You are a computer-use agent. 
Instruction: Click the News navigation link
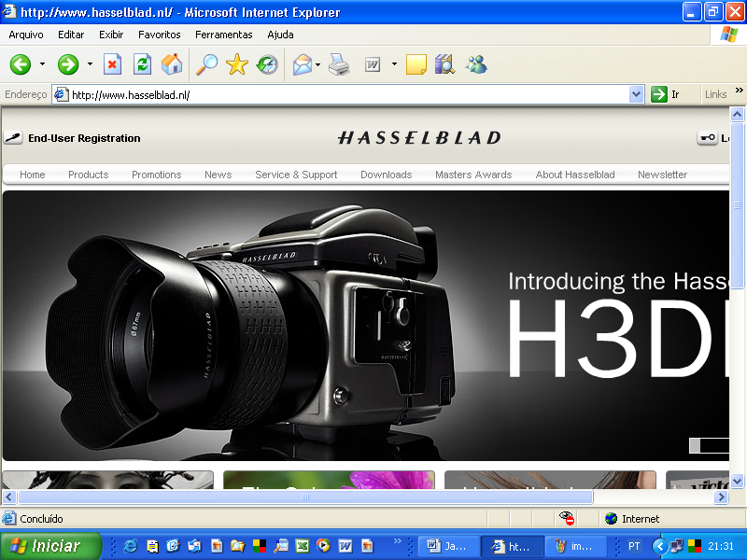[218, 175]
